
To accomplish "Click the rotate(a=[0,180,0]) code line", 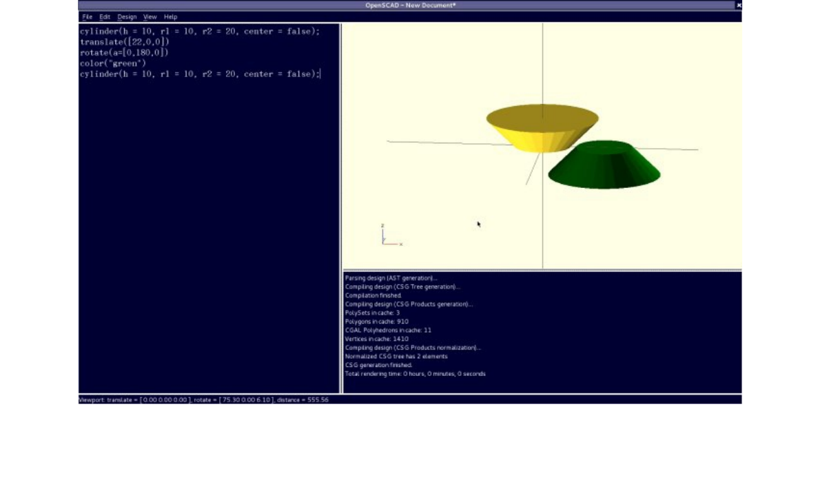I will point(124,52).
